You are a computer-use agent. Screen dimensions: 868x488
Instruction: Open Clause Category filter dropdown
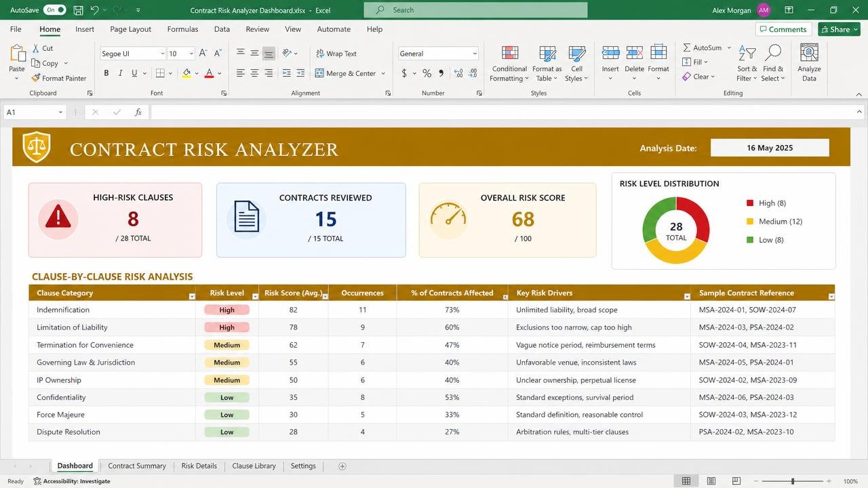pos(192,297)
